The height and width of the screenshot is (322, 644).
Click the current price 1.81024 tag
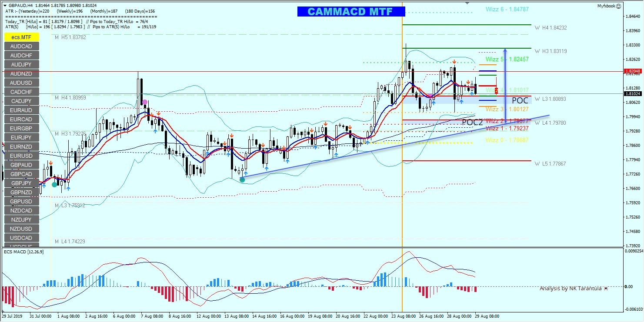(x=632, y=93)
